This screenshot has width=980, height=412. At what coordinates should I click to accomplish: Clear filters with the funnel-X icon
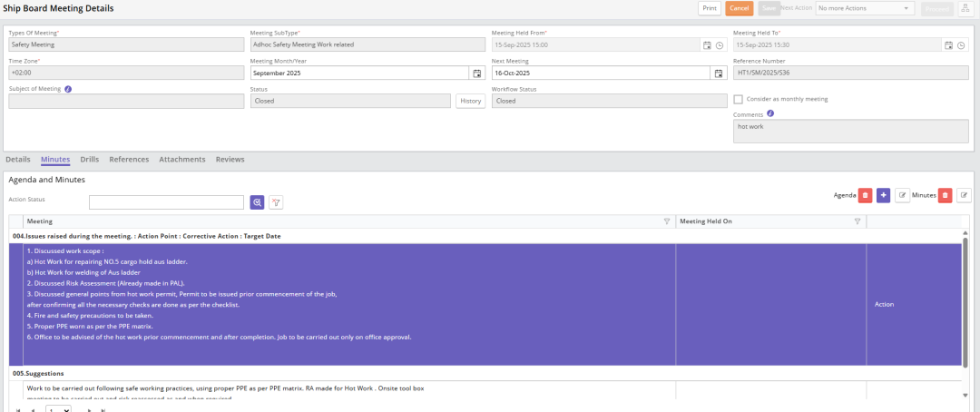click(276, 202)
